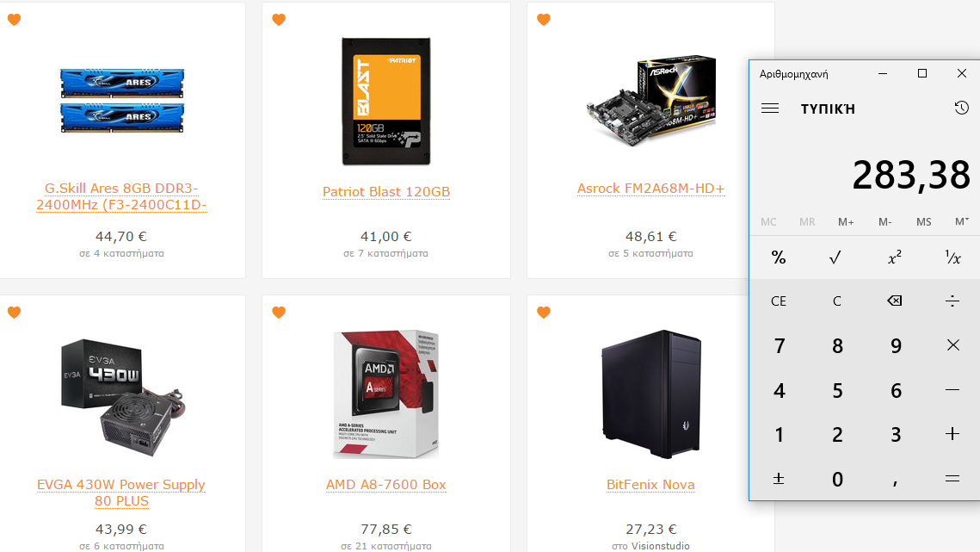Click the equals key
Screen dimensions: 980x552
[x=952, y=479]
